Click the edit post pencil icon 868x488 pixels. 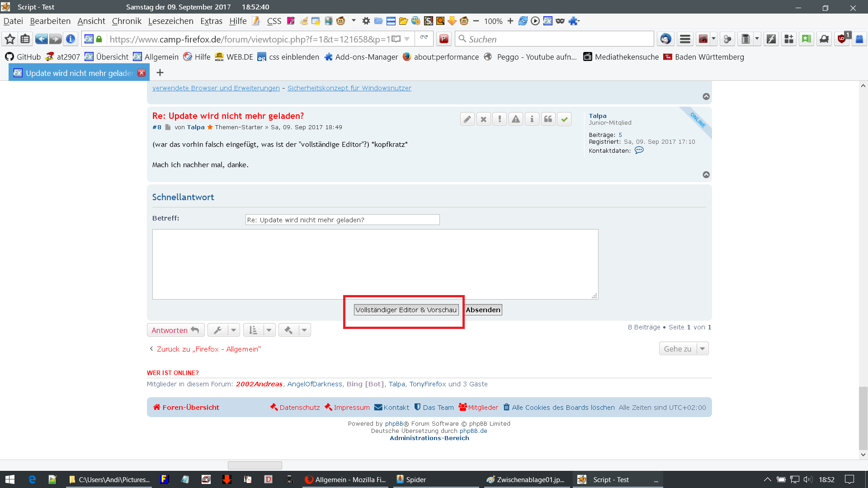click(467, 119)
